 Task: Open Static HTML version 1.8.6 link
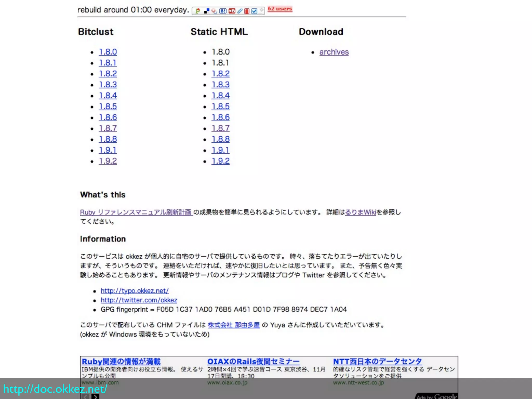pos(221,117)
